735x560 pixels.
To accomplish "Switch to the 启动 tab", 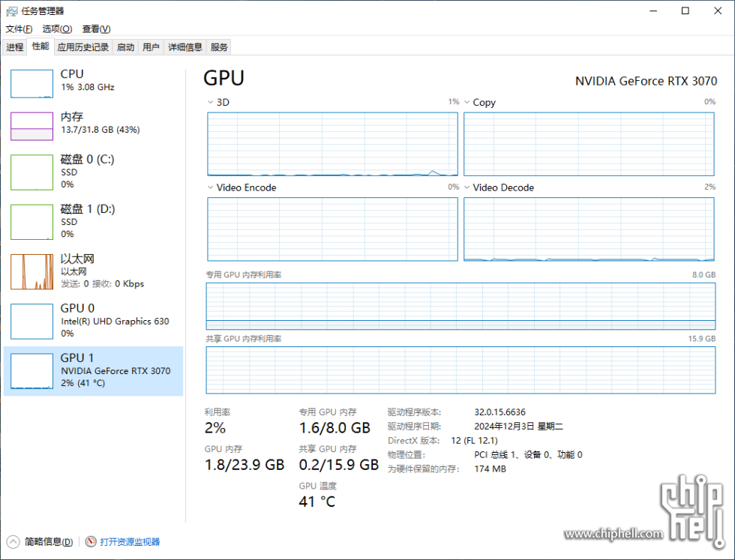I will coord(125,47).
